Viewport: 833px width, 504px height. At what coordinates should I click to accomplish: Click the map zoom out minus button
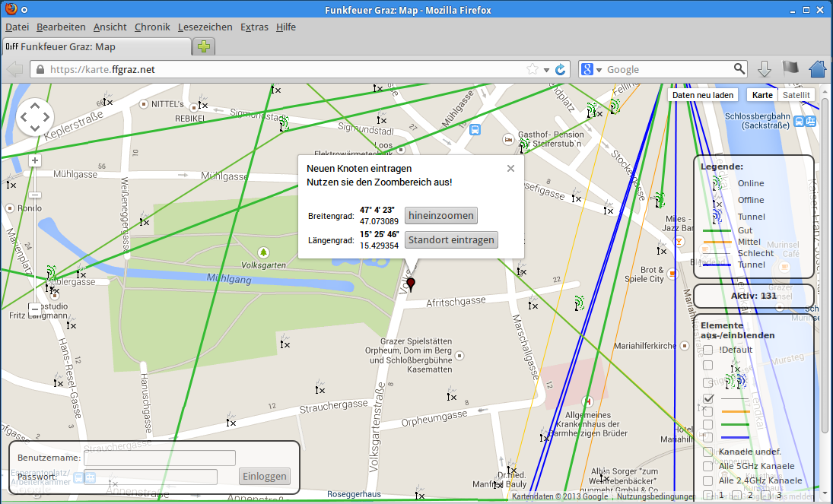coord(35,309)
